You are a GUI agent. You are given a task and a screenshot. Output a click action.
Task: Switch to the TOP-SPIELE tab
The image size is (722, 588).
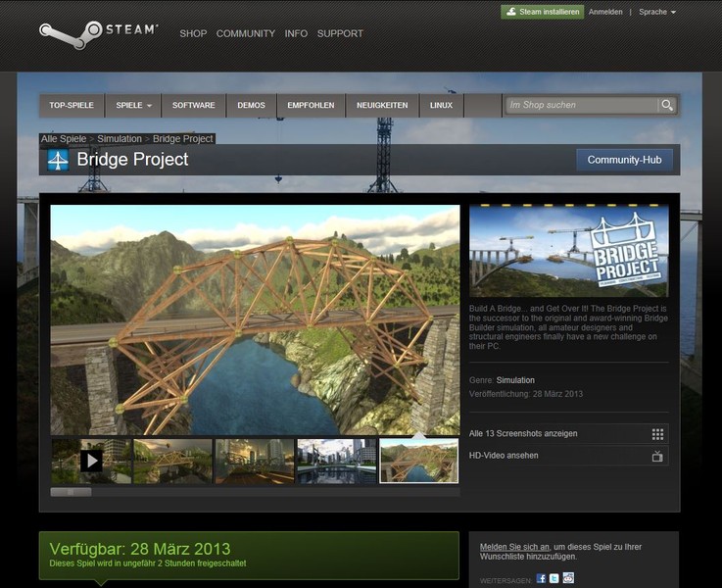pyautogui.click(x=72, y=105)
